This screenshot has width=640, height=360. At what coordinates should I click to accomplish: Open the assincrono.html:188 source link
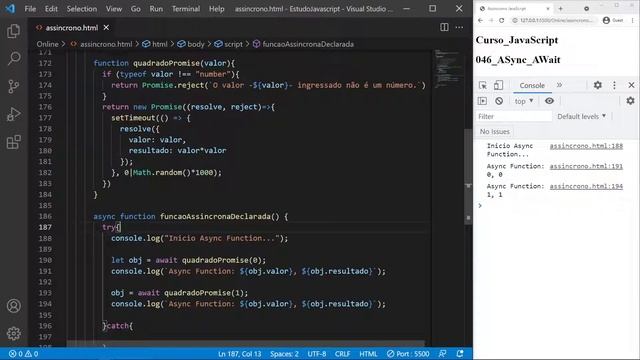586,146
